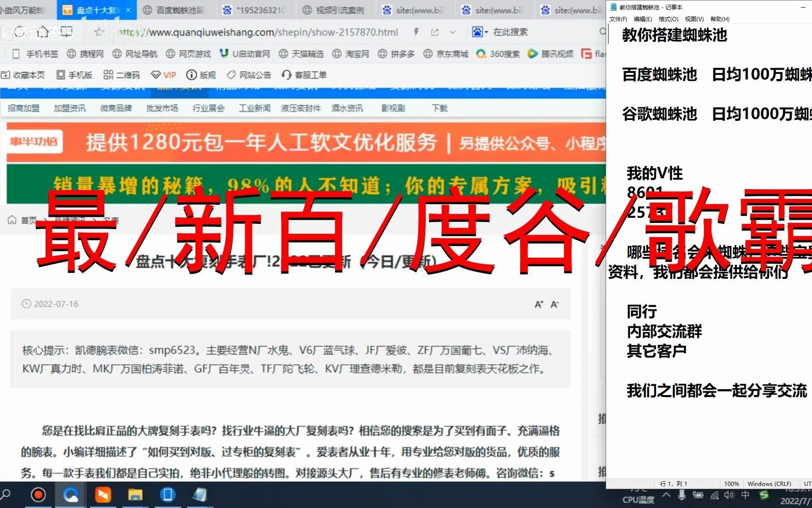Open the 网址导航 bookmark
The height and width of the screenshot is (508, 812).
pyautogui.click(x=135, y=54)
